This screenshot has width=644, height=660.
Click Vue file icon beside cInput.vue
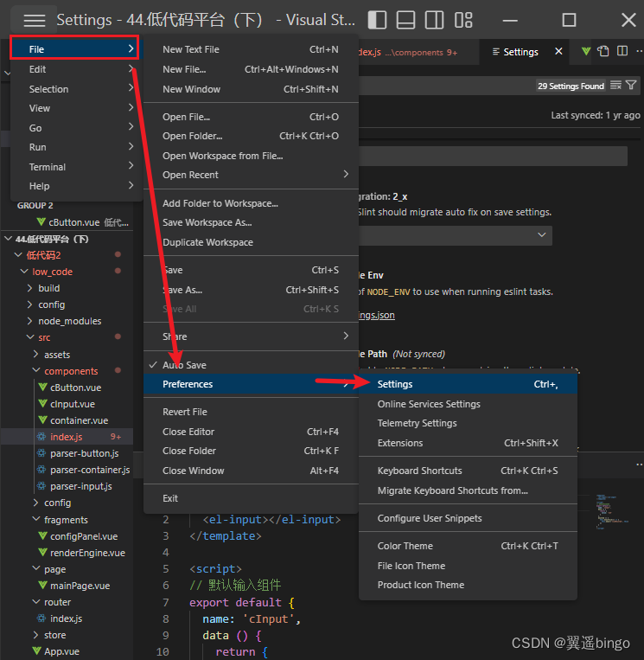42,404
